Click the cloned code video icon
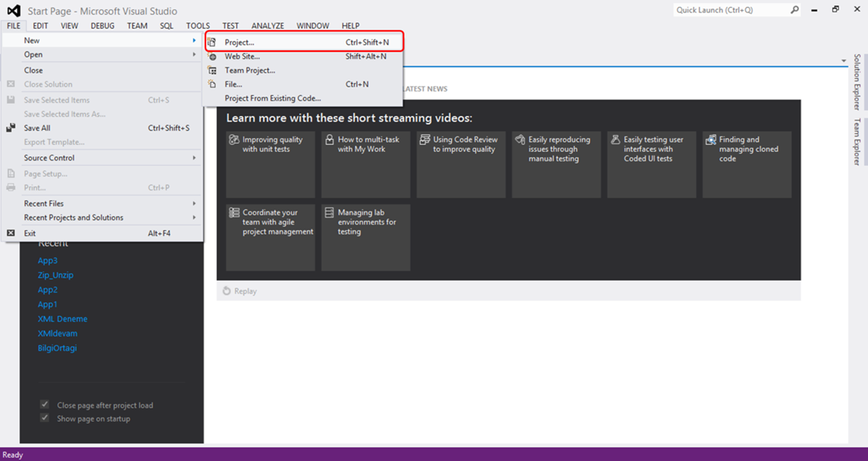Screen dimensions: 868x461 tap(710, 140)
